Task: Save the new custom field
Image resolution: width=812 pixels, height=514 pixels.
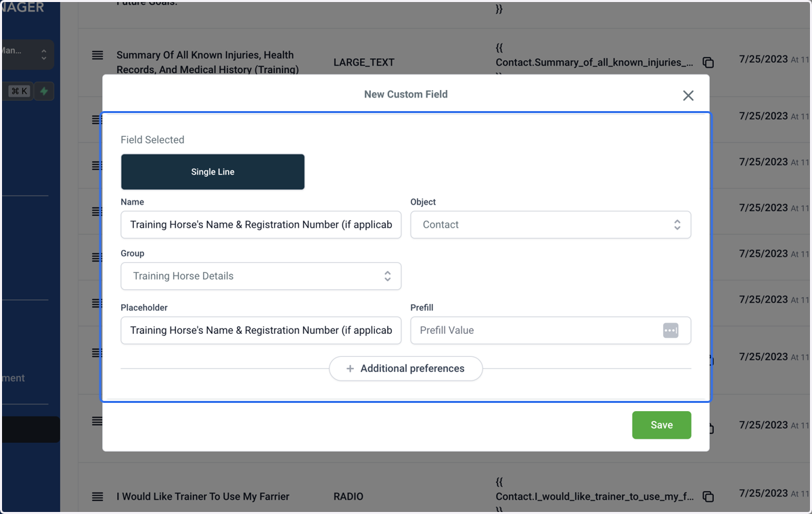Action: [x=662, y=425]
